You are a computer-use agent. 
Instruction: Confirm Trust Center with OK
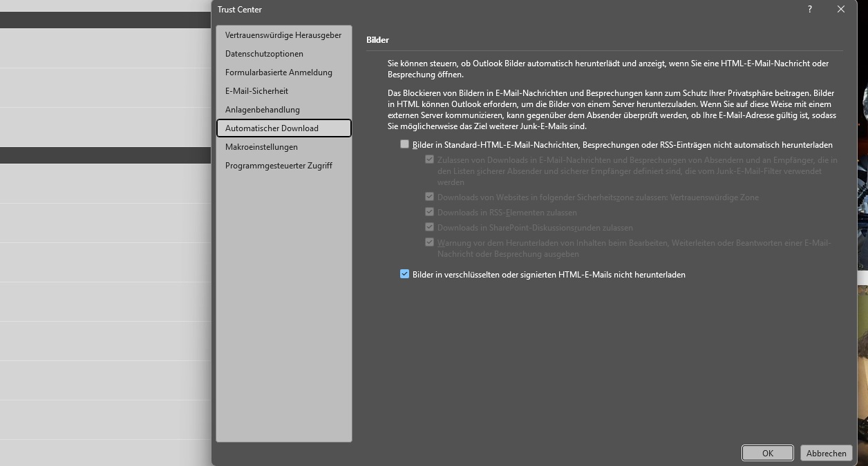[768, 453]
